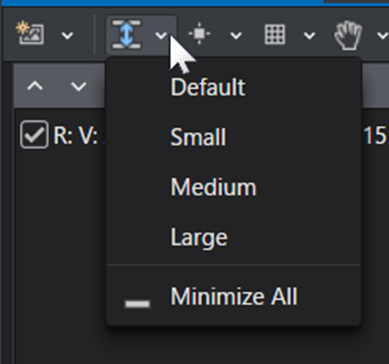The height and width of the screenshot is (364, 389).
Task: Click Minimize All menu entry
Action: click(x=234, y=296)
